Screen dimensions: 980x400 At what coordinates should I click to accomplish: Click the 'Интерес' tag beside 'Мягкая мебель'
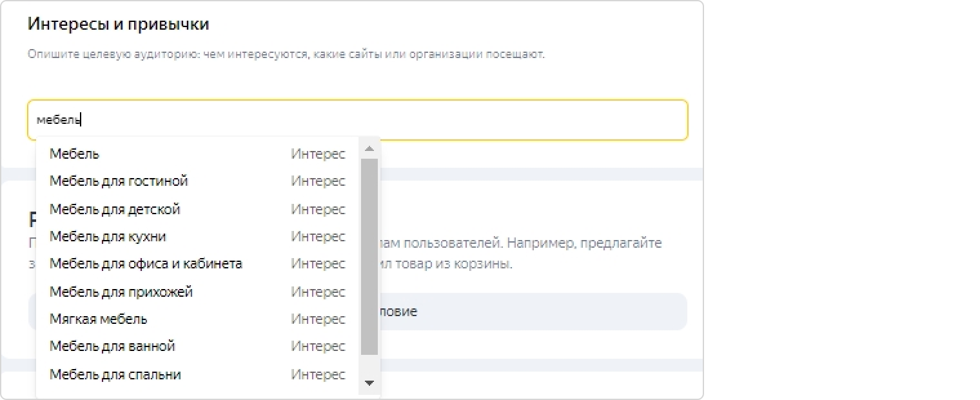[318, 319]
